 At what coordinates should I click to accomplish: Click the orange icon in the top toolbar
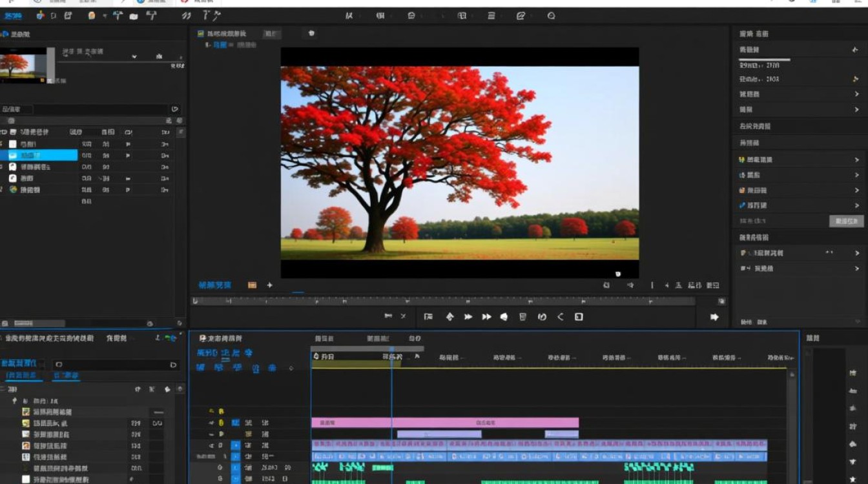(92, 15)
